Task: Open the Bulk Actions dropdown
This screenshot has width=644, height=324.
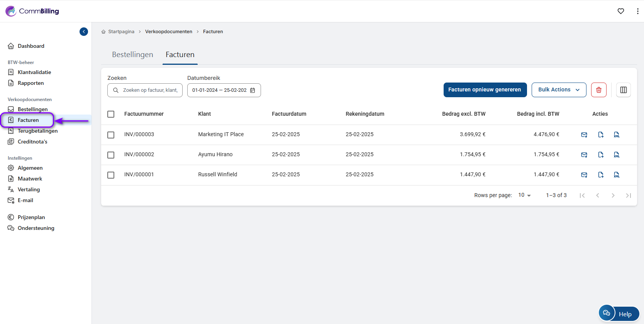Action: [x=558, y=90]
